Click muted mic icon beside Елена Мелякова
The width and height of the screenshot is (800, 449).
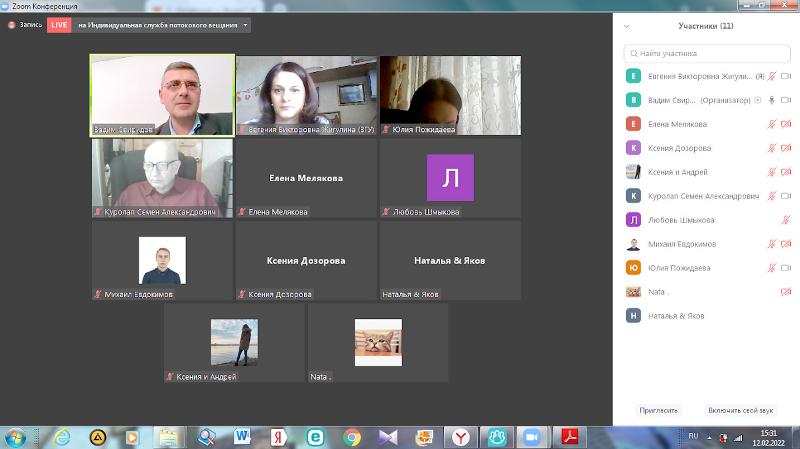tap(771, 124)
